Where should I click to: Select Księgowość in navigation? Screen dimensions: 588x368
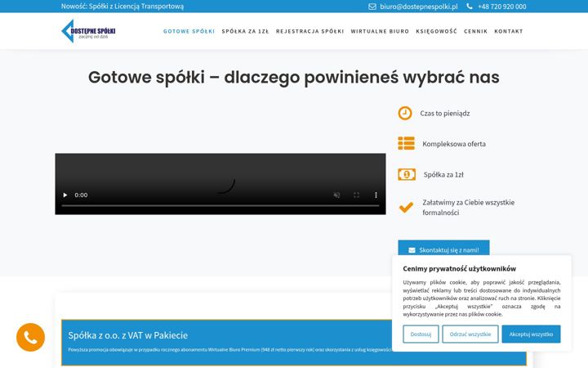436,32
